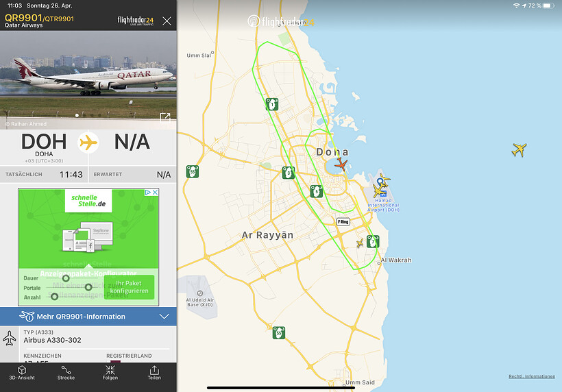Open the AdChoices info icon

coord(147,193)
